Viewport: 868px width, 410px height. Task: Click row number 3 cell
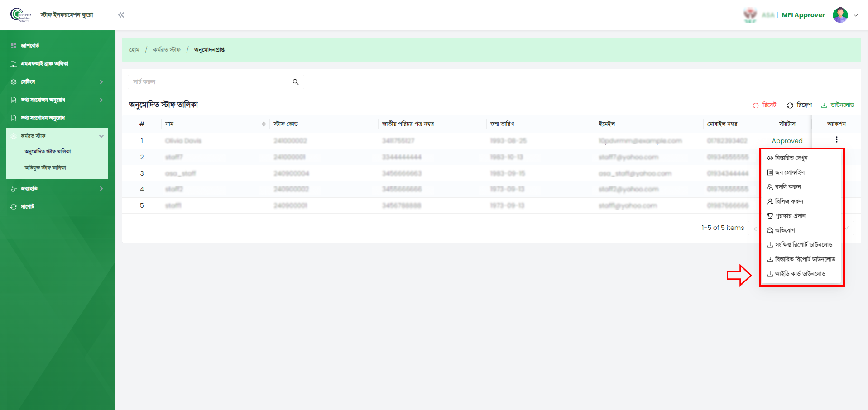[142, 173]
